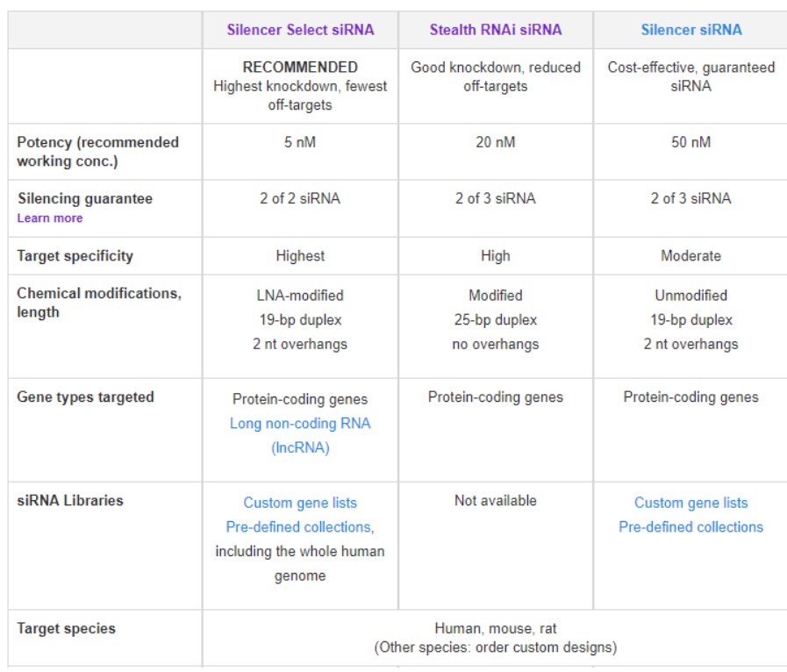The image size is (787, 672).
Task: Click the Target species row label
Action: [x=66, y=629]
